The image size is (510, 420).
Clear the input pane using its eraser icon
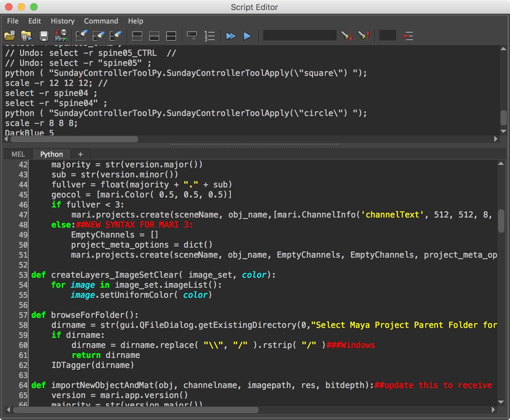pyautogui.click(x=99, y=36)
